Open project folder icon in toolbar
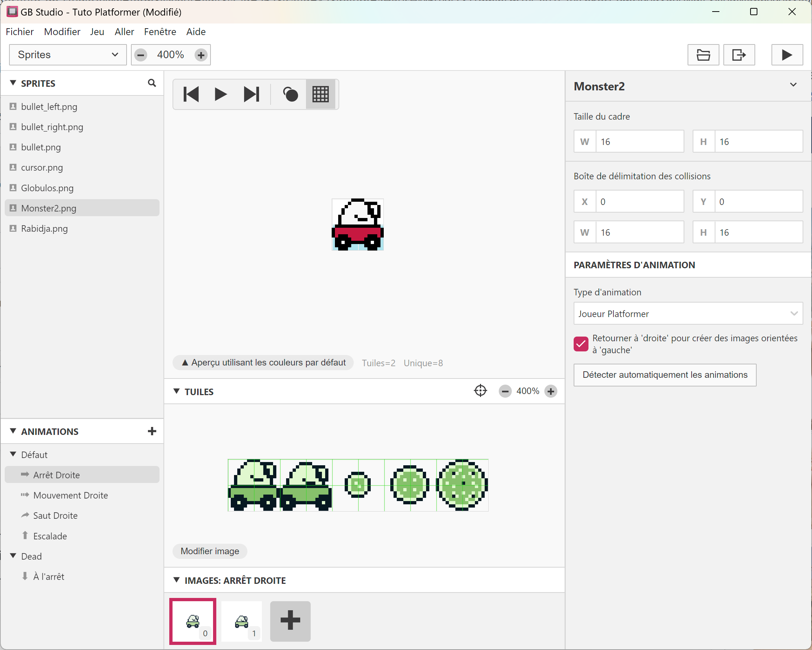The height and width of the screenshot is (650, 812). [x=703, y=55]
